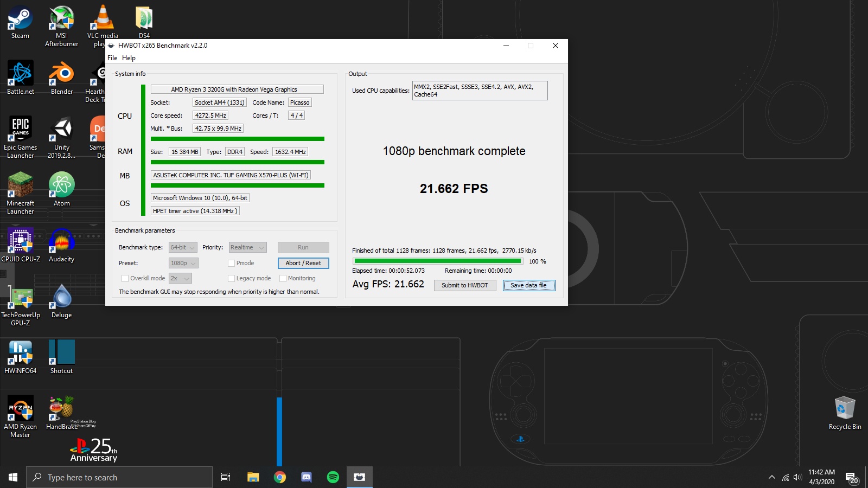Open Spotify from the taskbar
This screenshot has width=868, height=488.
click(x=333, y=477)
